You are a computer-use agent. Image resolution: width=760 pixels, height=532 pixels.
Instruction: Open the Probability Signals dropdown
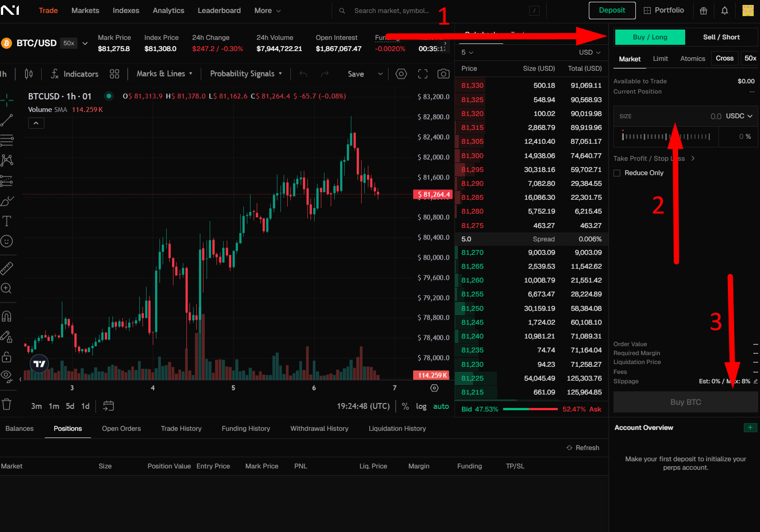246,74
